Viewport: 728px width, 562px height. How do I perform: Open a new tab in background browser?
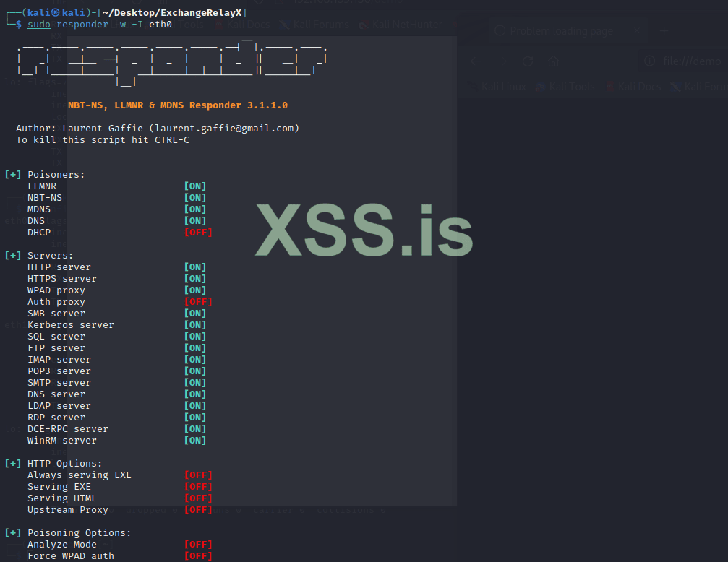point(664,31)
